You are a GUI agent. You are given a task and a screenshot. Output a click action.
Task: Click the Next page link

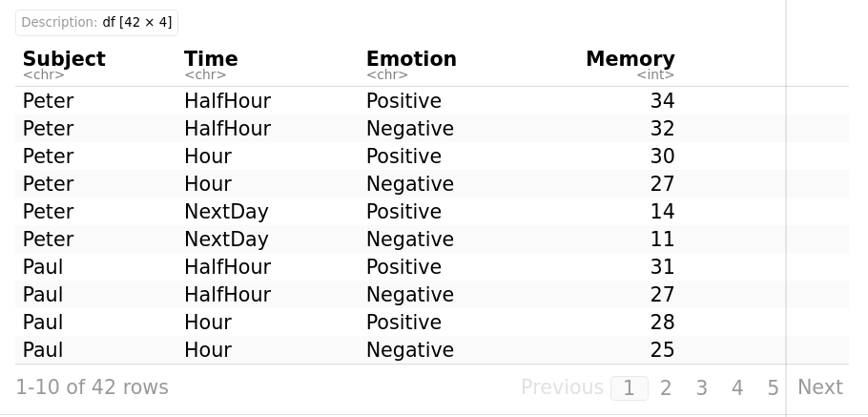click(x=819, y=387)
